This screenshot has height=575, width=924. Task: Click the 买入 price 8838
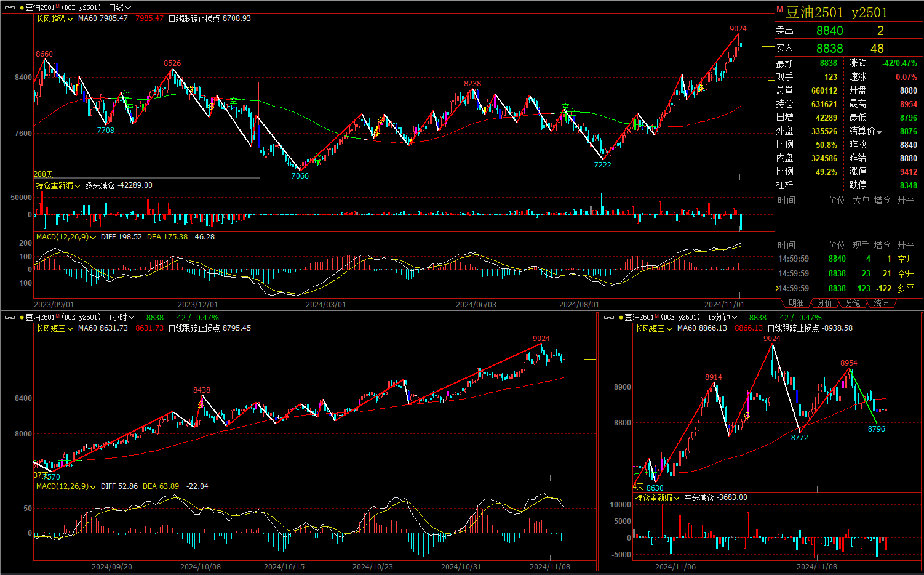pos(829,49)
